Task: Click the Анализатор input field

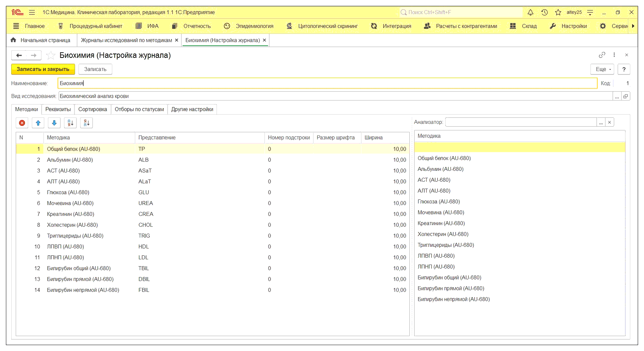Action: coord(521,122)
